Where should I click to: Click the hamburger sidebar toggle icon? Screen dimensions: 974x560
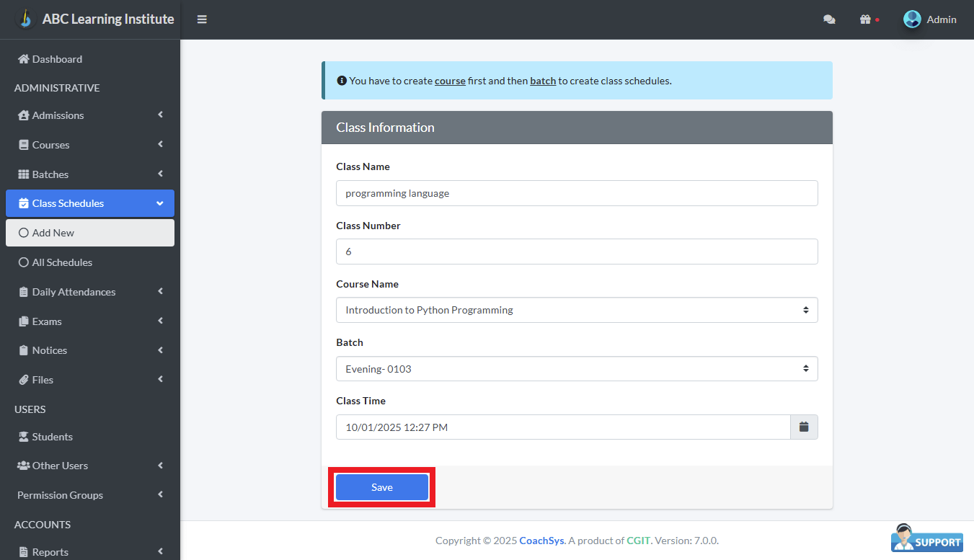[202, 19]
